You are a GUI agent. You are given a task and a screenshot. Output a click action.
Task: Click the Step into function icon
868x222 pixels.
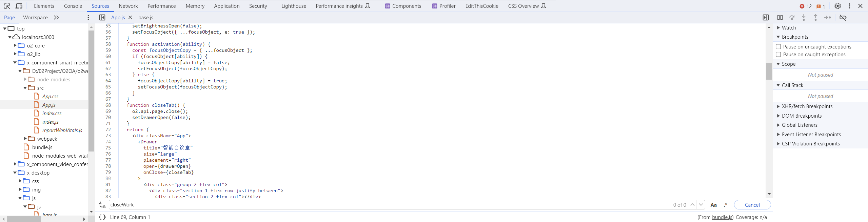804,18
